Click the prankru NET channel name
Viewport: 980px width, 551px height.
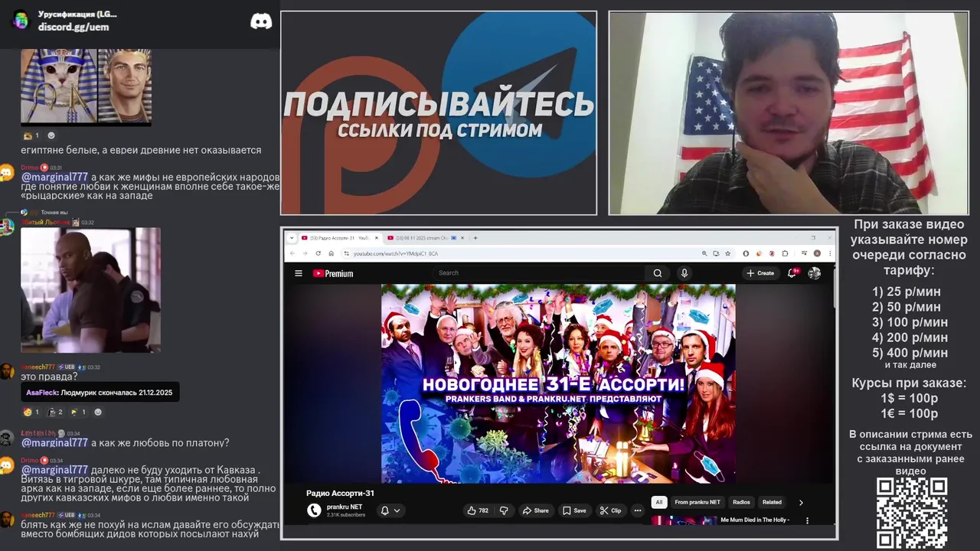(x=345, y=507)
